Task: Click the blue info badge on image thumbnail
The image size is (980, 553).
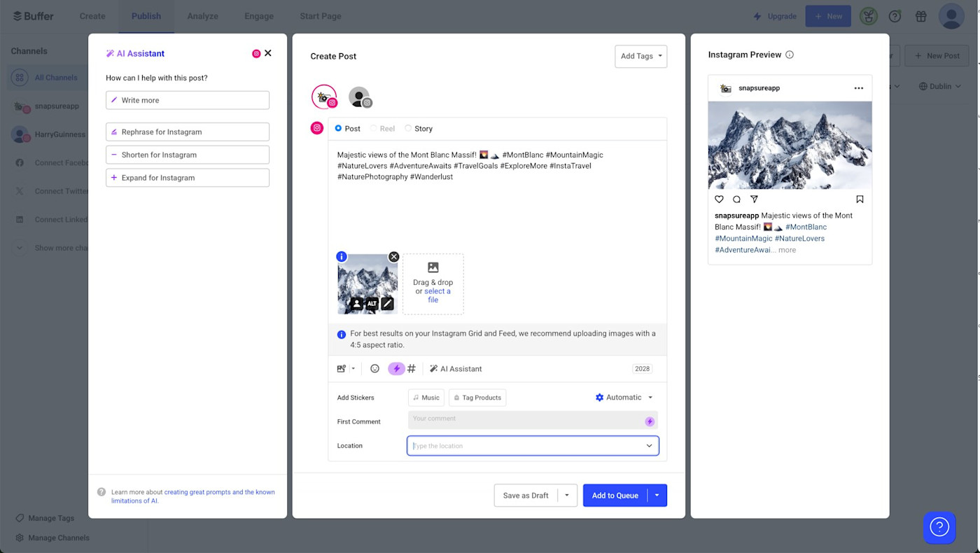Action: pyautogui.click(x=342, y=257)
